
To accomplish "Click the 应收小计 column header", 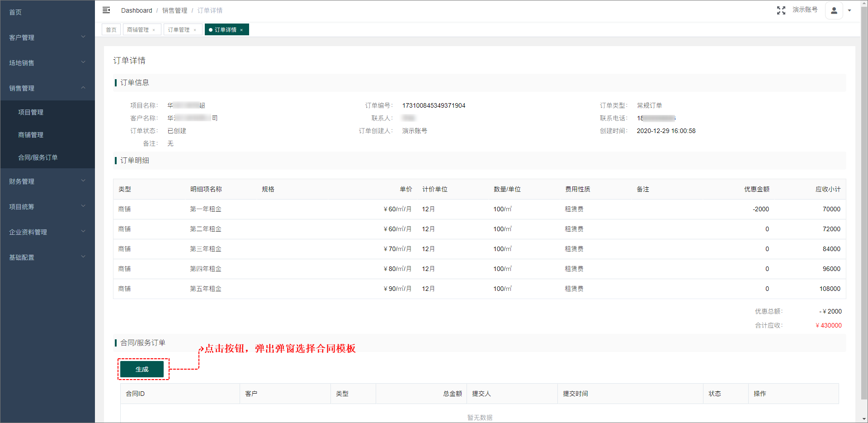I will click(x=828, y=189).
